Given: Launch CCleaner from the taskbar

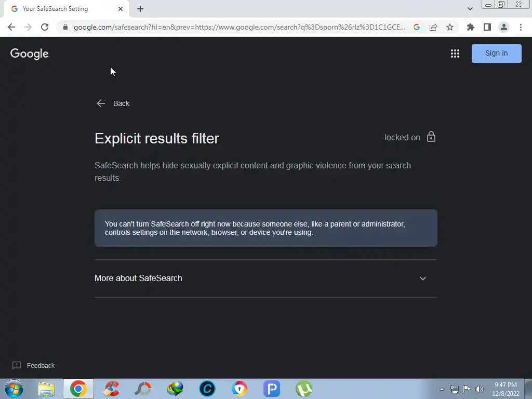Looking at the screenshot, I should pyautogui.click(x=111, y=389).
